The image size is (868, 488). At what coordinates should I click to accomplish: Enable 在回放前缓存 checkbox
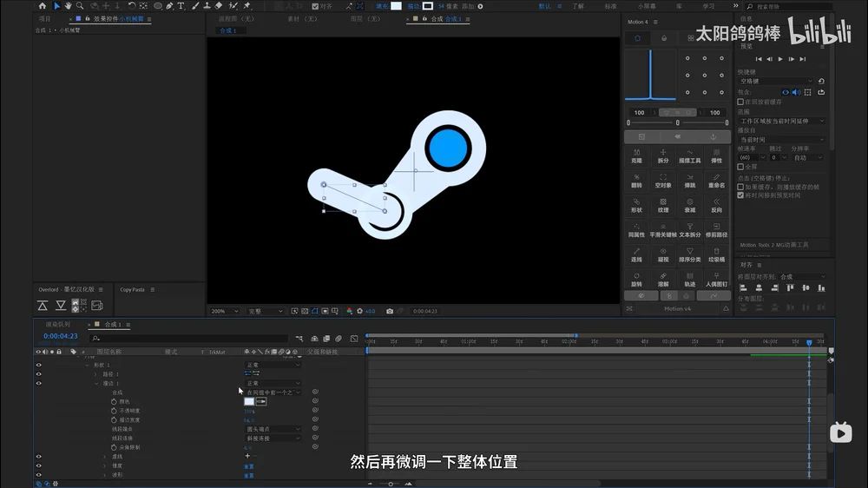pyautogui.click(x=740, y=102)
